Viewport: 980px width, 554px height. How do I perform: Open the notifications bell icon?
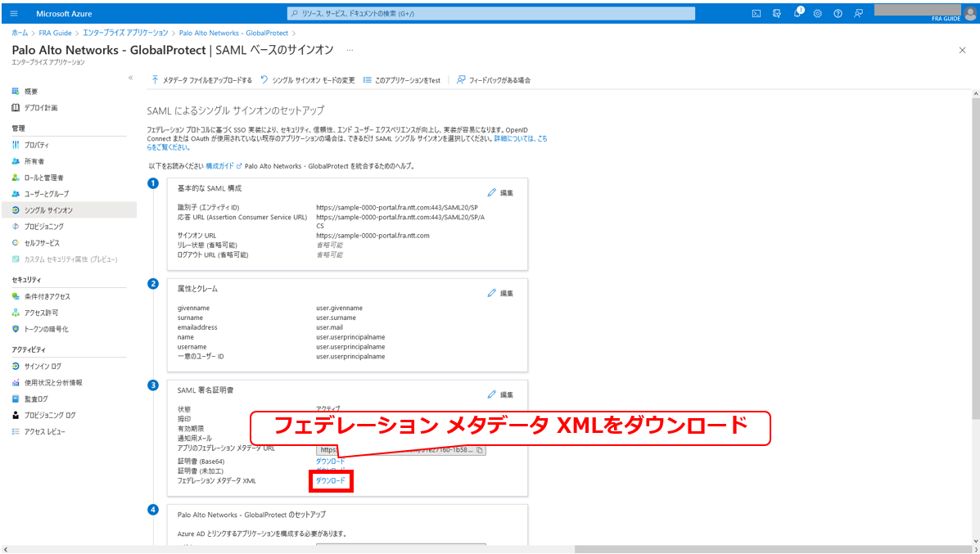[797, 13]
